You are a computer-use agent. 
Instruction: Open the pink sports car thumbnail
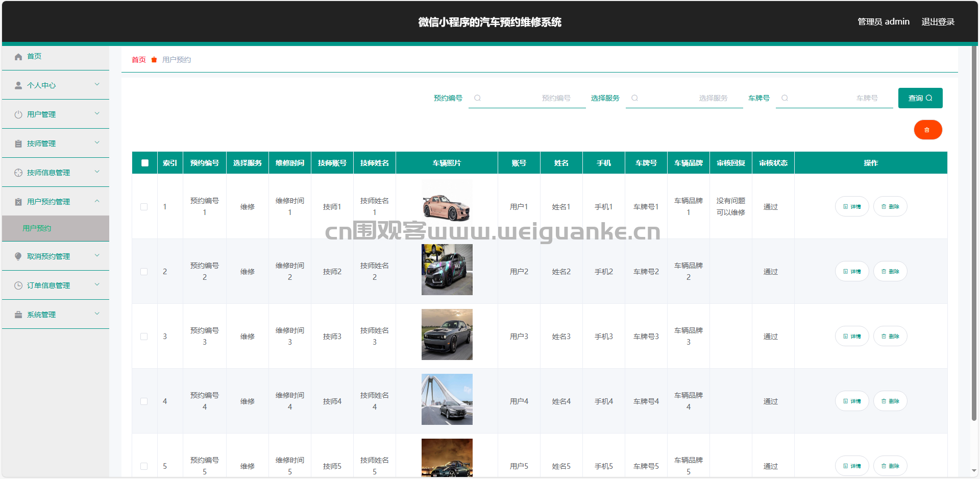(447, 204)
